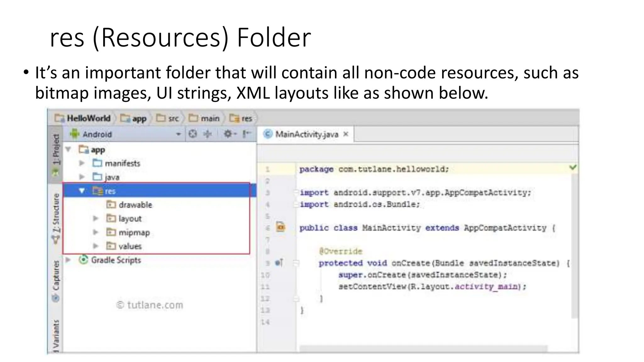Expand the java folder
644x362 pixels.
point(82,177)
